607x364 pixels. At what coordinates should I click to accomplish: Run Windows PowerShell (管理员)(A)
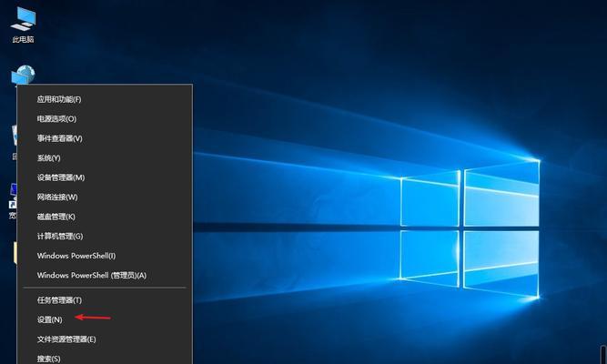tap(105, 276)
